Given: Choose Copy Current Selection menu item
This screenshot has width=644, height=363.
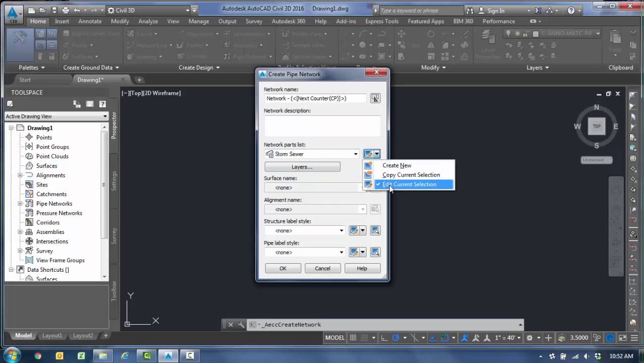Looking at the screenshot, I should click(411, 175).
